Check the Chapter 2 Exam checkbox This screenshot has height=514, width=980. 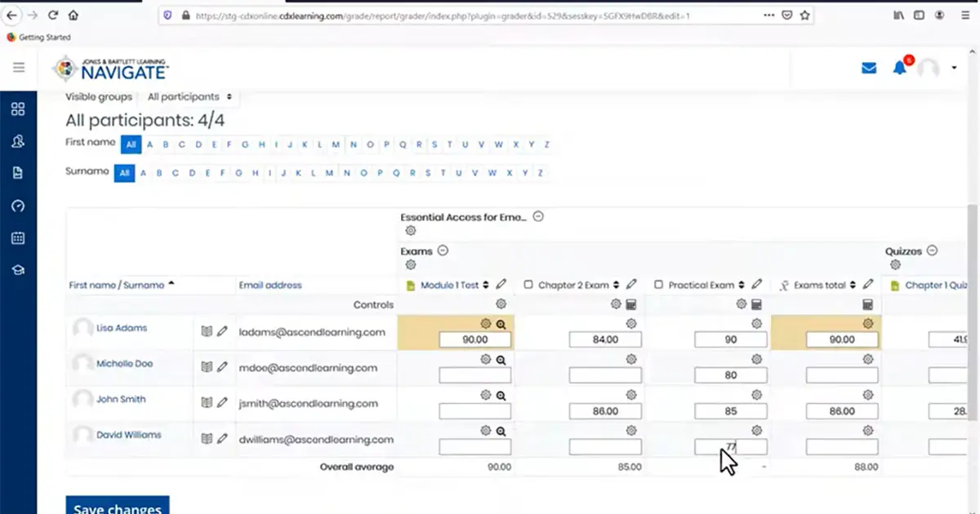(528, 285)
